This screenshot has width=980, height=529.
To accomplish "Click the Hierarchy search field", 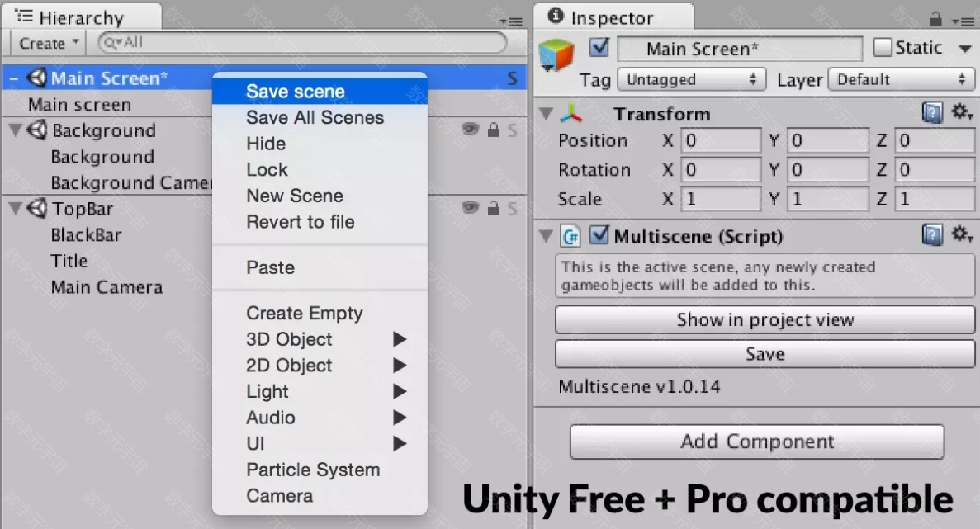I will 302,43.
